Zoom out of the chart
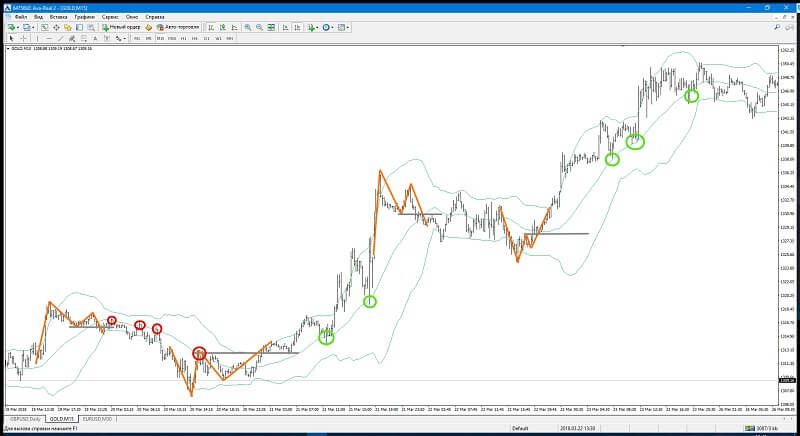800x436 pixels. pyautogui.click(x=259, y=27)
